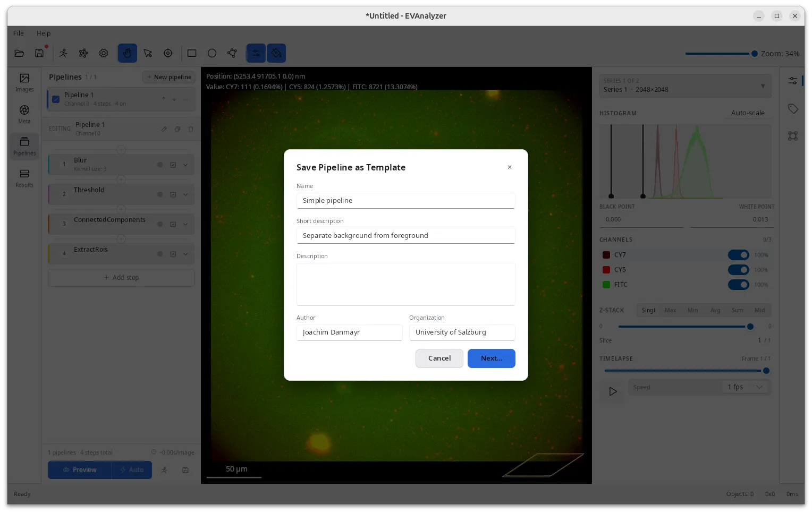Image resolution: width=812 pixels, height=513 pixels.
Task: Select the arrow pointer tool
Action: [x=148, y=53]
